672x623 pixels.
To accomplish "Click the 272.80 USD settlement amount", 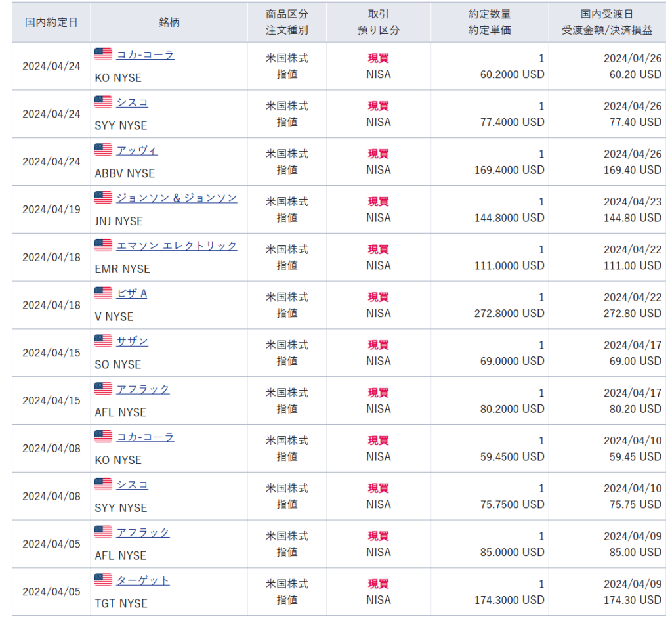I will tap(633, 313).
